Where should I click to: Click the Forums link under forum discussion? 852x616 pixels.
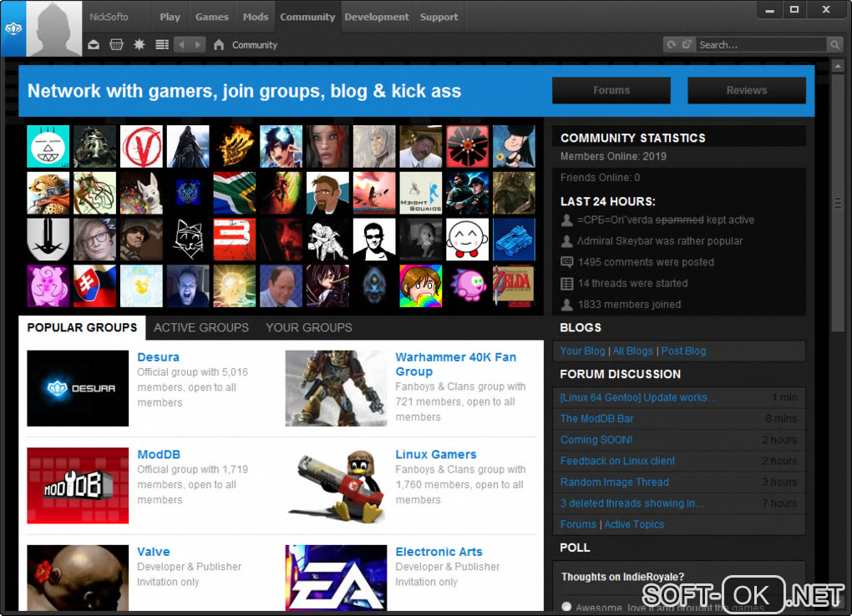click(578, 524)
